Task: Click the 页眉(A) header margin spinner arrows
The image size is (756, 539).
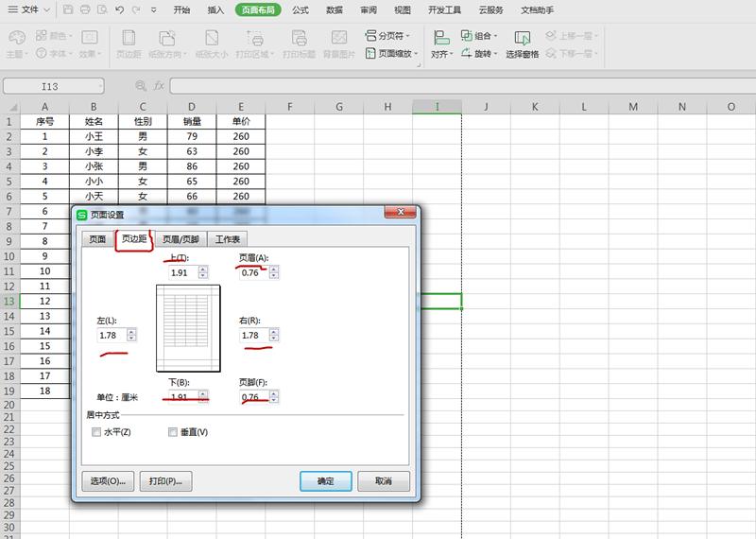Action: 274,272
